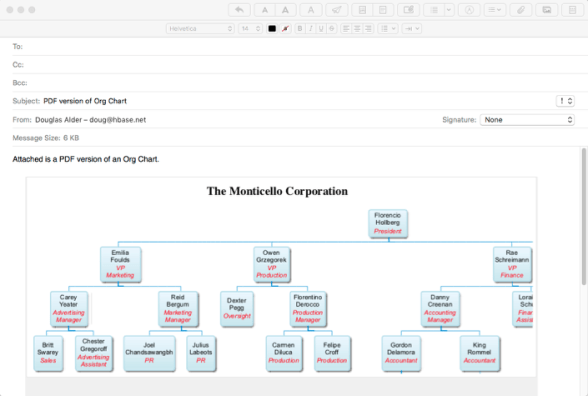Click the Message Size 6 KB label
This screenshot has width=588, height=396.
46,138
